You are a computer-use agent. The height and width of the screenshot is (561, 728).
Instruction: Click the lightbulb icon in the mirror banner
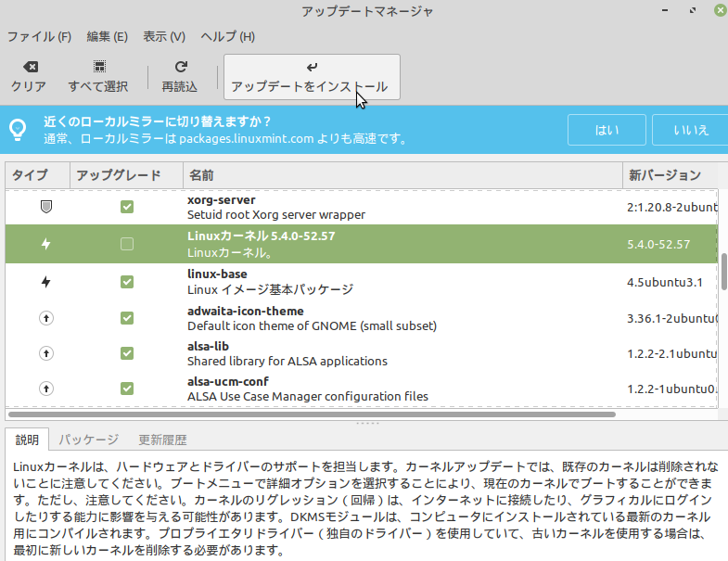[18, 130]
